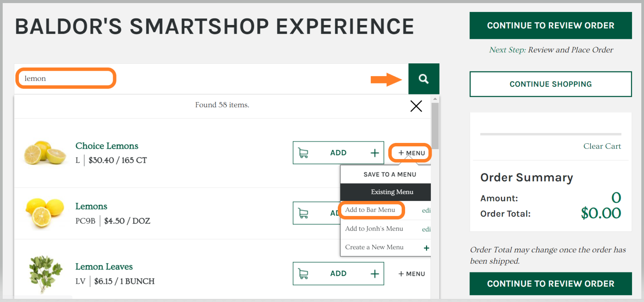The height and width of the screenshot is (302, 644).
Task: Choose Add to Bar Menu
Action: point(370,210)
